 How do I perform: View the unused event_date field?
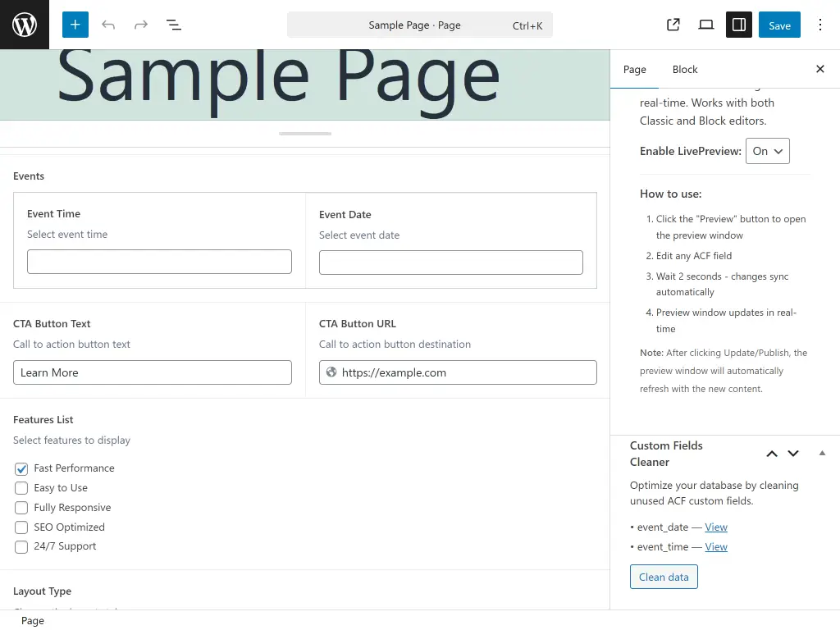716,527
